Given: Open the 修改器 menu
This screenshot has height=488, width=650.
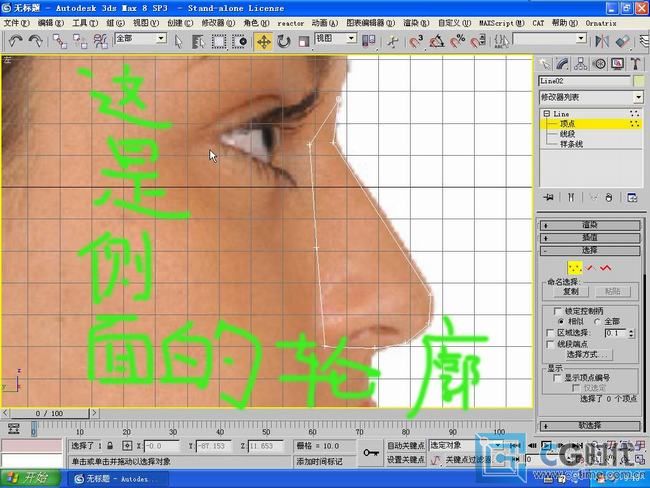Looking at the screenshot, I should (218, 23).
